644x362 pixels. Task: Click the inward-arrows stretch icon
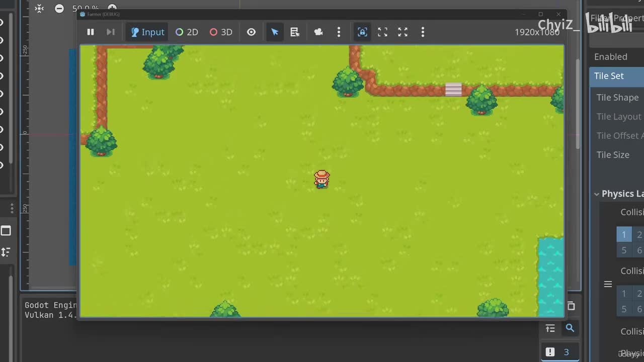[x=403, y=32]
